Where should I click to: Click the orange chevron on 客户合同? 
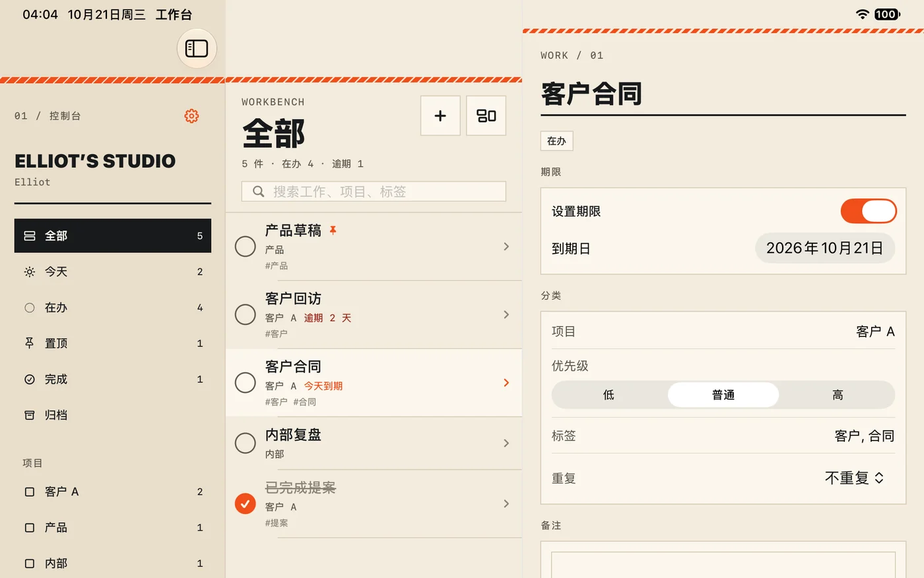[506, 382]
